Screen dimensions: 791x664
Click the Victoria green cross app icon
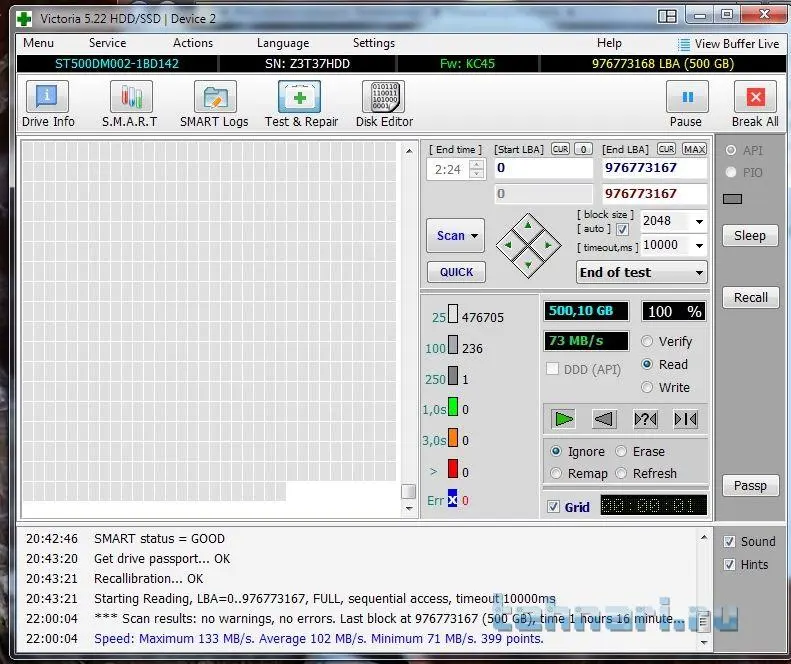[x=24, y=19]
